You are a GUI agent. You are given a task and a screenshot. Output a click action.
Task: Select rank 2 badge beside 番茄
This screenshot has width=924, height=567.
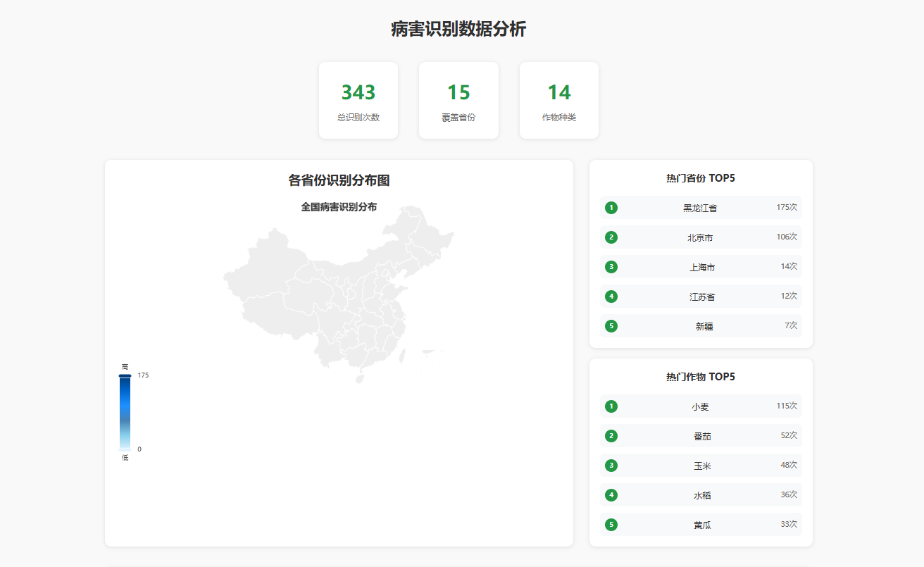611,436
